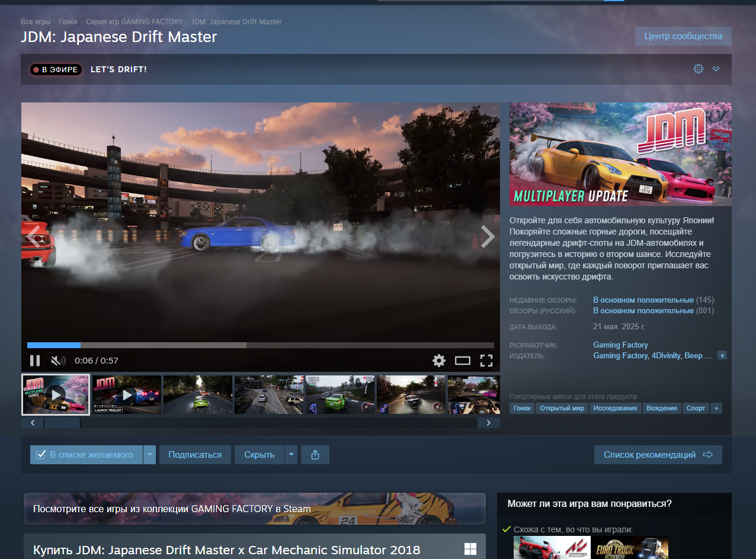The image size is (756, 559).
Task: Expand the publisher list plus button
Action: (x=722, y=355)
